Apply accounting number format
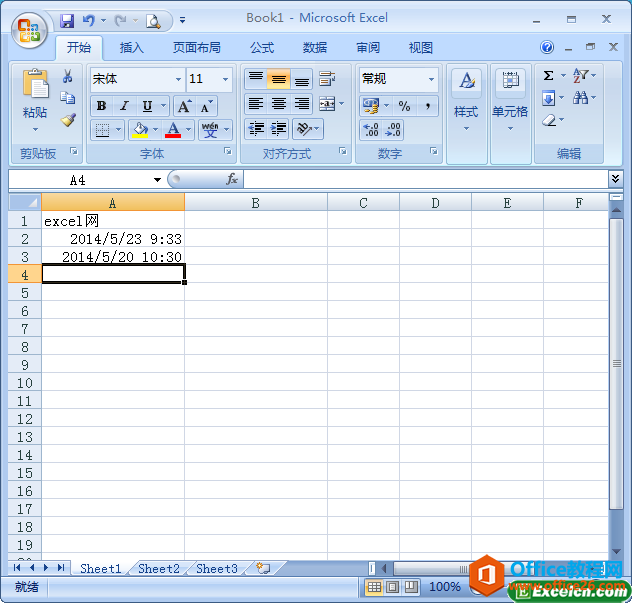Screen dimensions: 632x603 pyautogui.click(x=371, y=106)
